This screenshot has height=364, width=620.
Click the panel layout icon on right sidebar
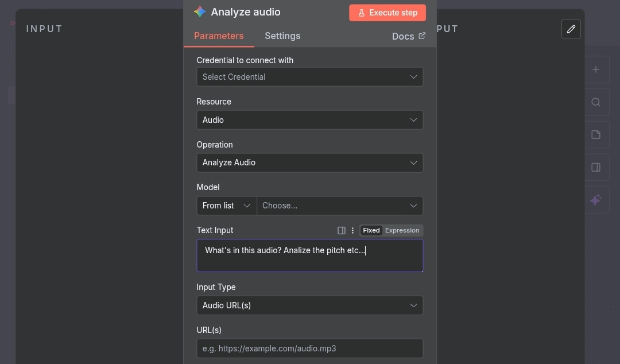pos(596,168)
